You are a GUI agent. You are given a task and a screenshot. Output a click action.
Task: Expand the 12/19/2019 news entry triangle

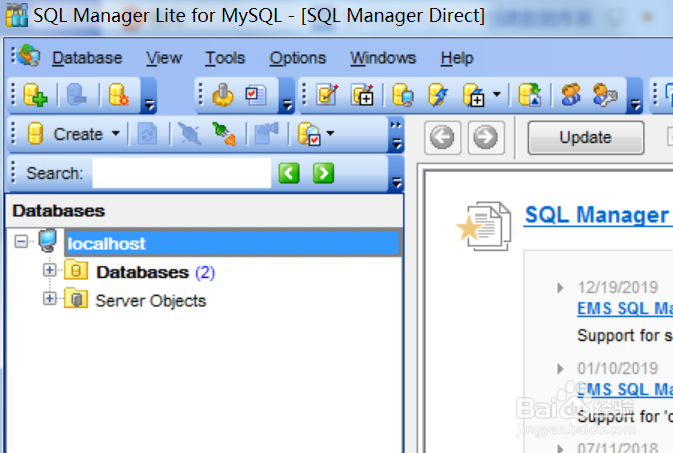[560, 288]
